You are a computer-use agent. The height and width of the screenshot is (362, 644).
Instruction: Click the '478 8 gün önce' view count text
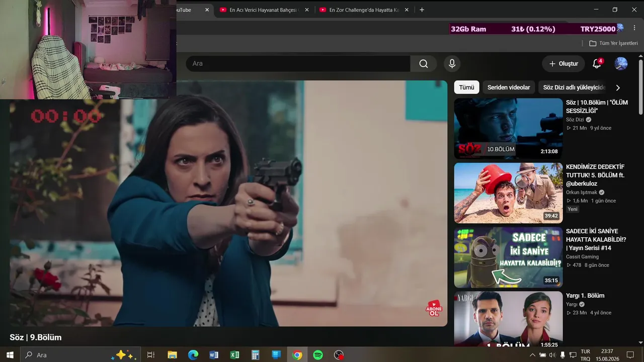pos(588,265)
